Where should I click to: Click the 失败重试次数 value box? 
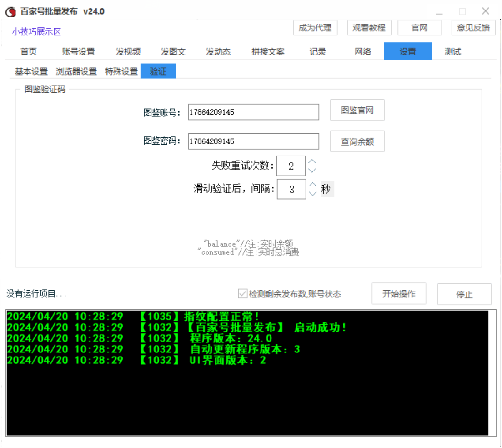coord(291,166)
